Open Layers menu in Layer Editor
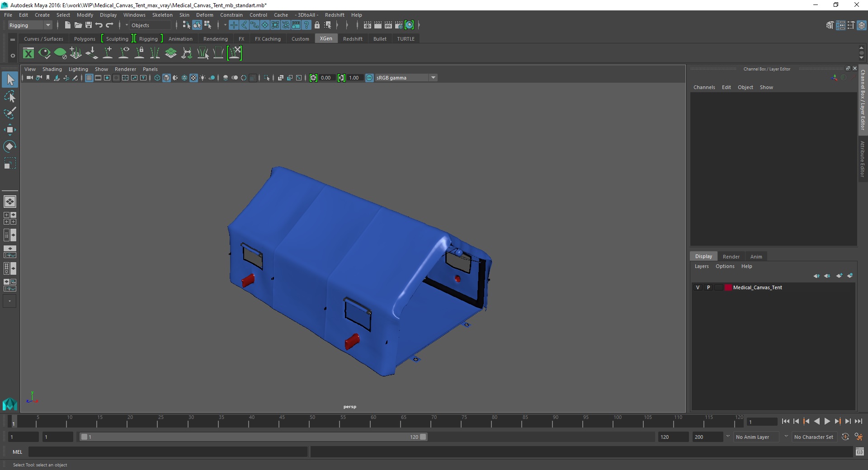This screenshot has width=868, height=470. (x=702, y=266)
